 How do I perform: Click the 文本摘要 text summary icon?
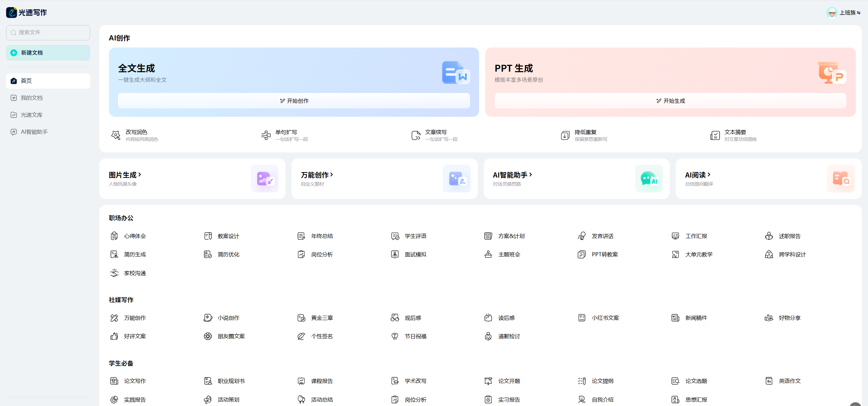[x=715, y=135]
